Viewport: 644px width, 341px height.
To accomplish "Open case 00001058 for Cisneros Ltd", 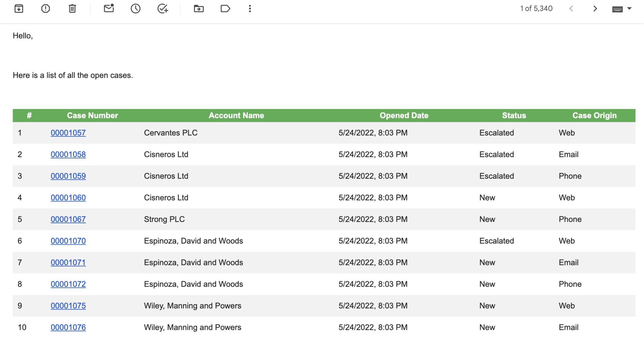I will [x=68, y=154].
